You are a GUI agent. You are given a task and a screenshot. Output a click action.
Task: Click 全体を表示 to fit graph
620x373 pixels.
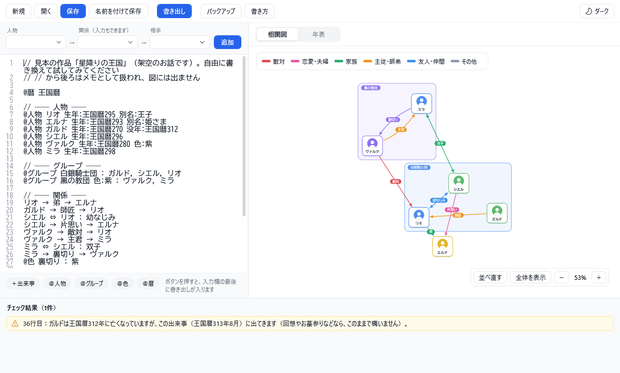531,277
